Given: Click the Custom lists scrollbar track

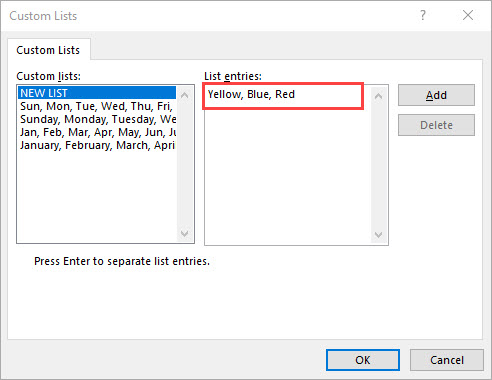Looking at the screenshot, I should pos(184,164).
